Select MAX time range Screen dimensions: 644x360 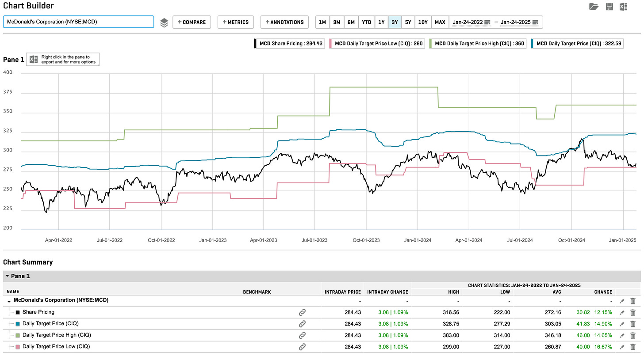point(440,22)
